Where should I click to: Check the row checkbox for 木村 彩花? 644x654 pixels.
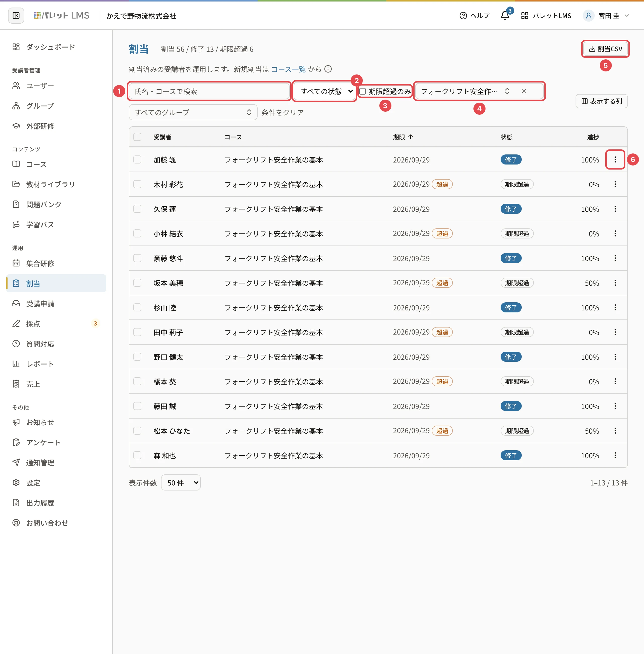coord(137,184)
